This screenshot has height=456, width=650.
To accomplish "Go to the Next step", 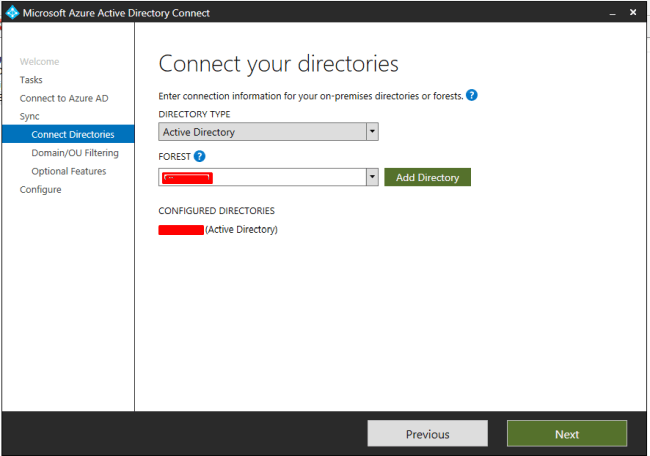I will [x=567, y=434].
